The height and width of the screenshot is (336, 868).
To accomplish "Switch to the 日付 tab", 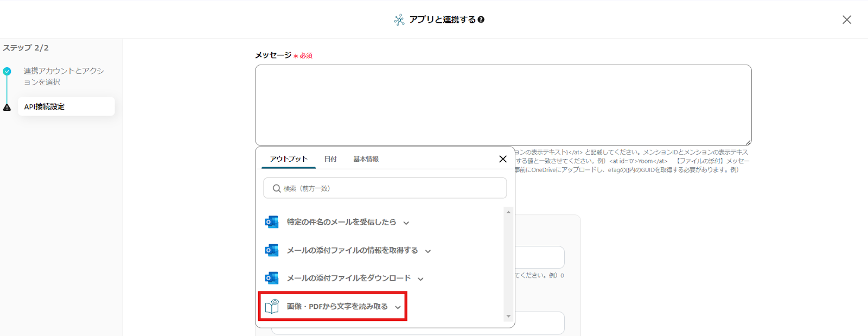I will pyautogui.click(x=330, y=159).
